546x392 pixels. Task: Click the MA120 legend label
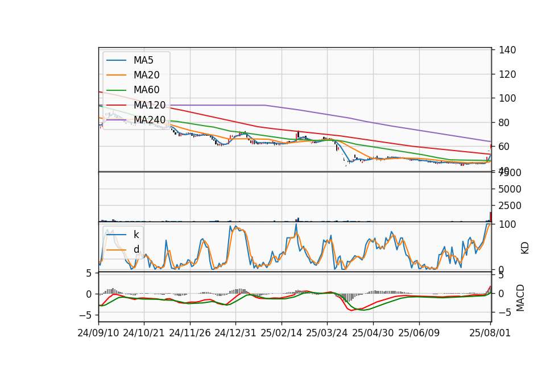point(150,105)
